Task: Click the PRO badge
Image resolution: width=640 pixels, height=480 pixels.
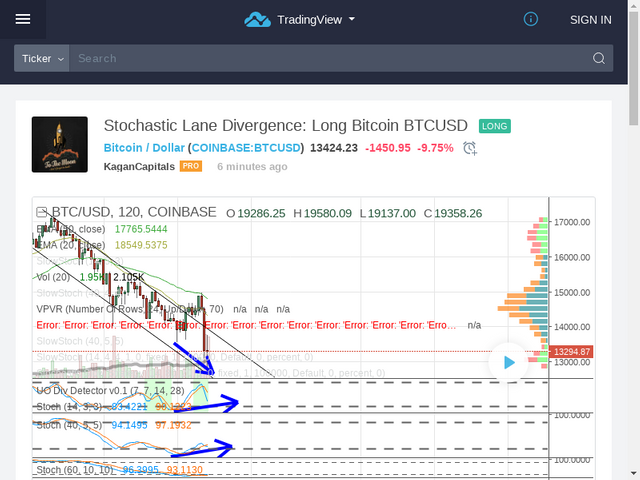Action: [191, 166]
